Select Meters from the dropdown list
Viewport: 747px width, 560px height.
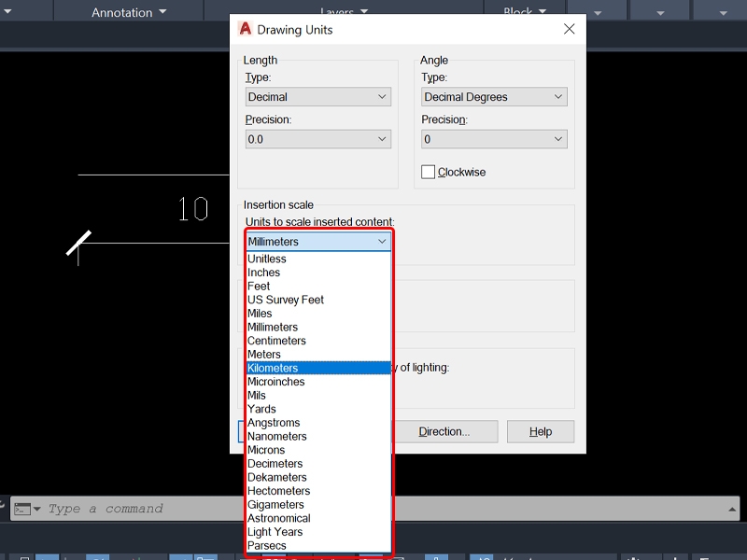point(318,355)
